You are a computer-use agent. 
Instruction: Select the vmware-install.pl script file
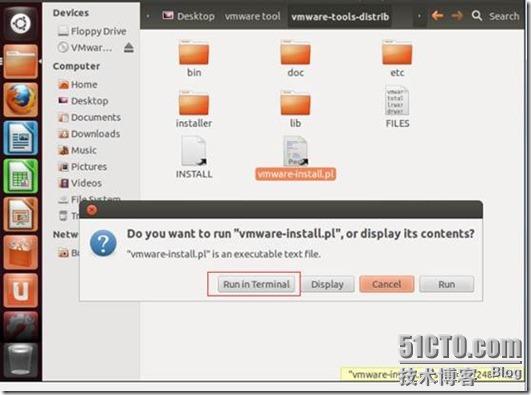tap(295, 158)
